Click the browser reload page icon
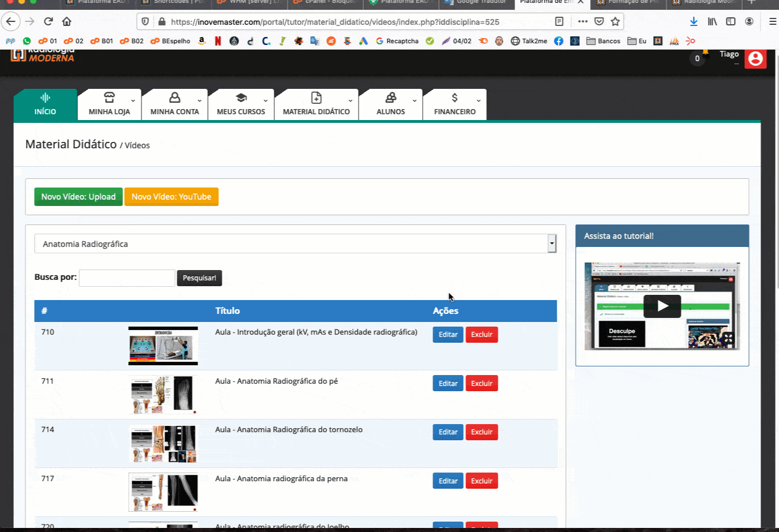The height and width of the screenshot is (532, 779). pyautogui.click(x=49, y=22)
